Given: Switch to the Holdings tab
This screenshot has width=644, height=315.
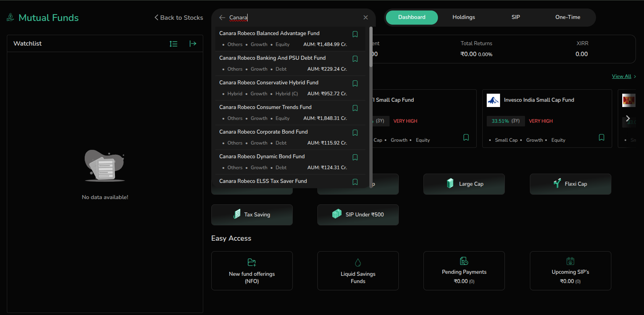Looking at the screenshot, I should tap(464, 17).
